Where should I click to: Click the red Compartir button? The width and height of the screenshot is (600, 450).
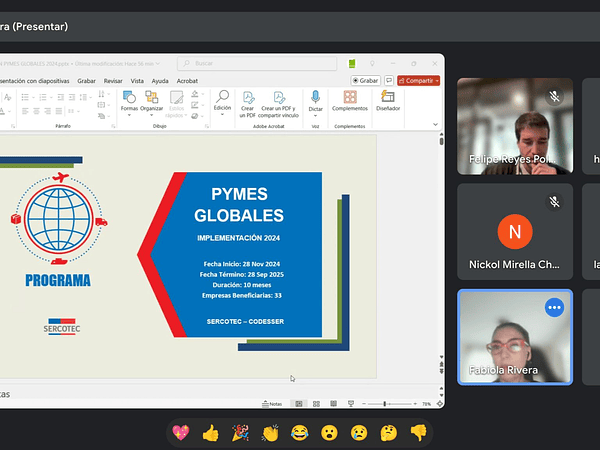click(x=418, y=80)
